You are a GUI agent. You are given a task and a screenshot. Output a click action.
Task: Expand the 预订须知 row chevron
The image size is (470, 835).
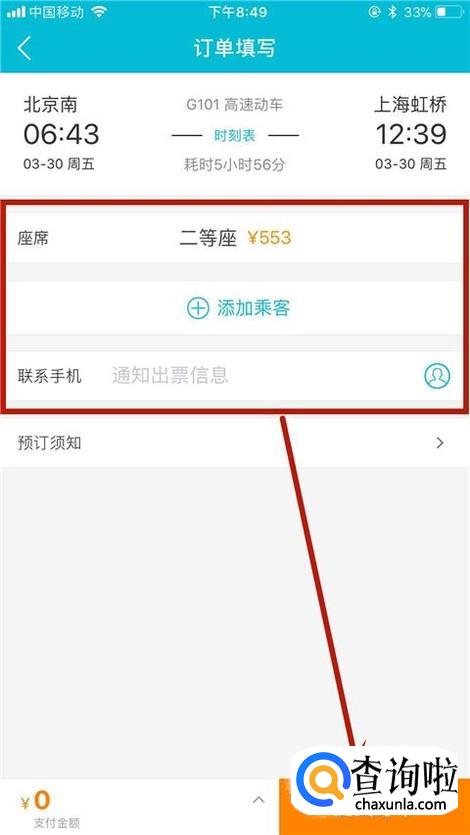tap(440, 443)
